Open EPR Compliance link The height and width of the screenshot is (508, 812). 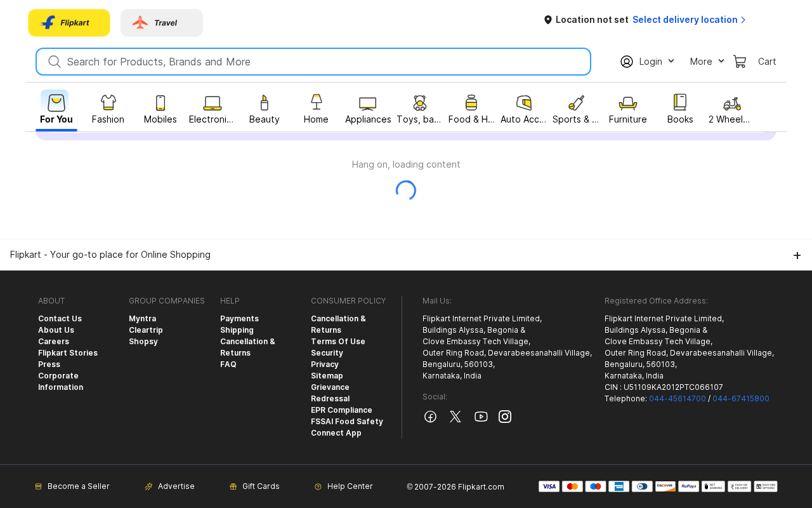(x=341, y=410)
